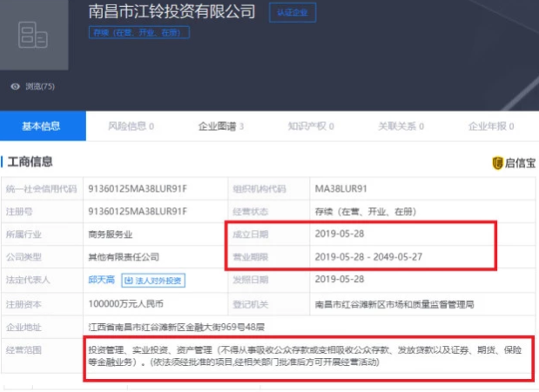Viewport: 539px width, 392px height.
Task: Click the industry value 商务服务业
Action: (x=111, y=234)
